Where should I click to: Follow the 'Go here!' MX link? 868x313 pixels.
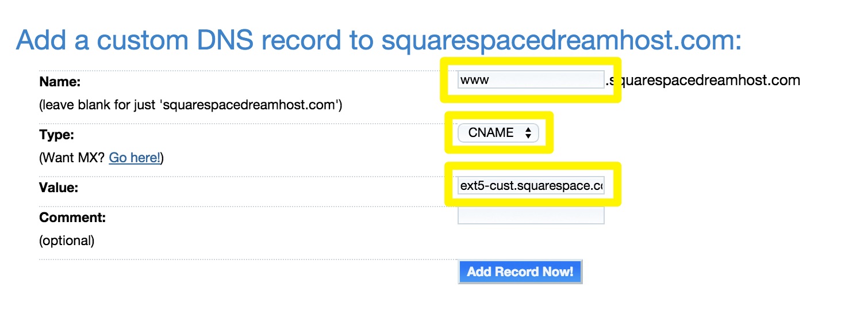[x=135, y=157]
